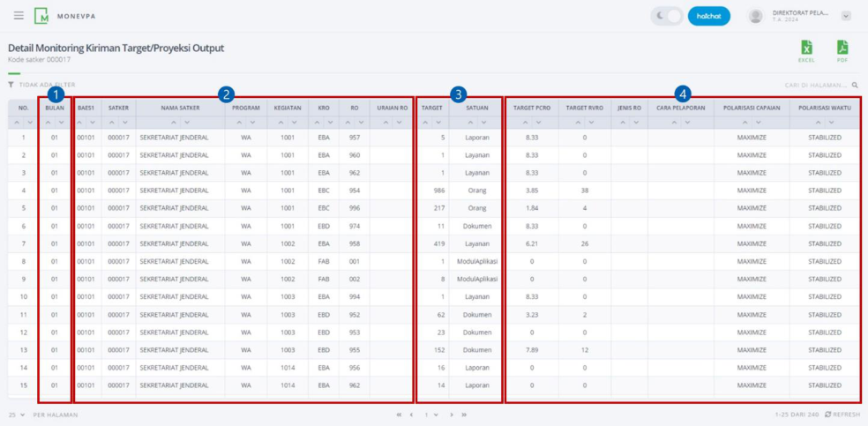Image resolution: width=868 pixels, height=426 pixels.
Task: Click the search-in-page input field
Action: (x=815, y=86)
